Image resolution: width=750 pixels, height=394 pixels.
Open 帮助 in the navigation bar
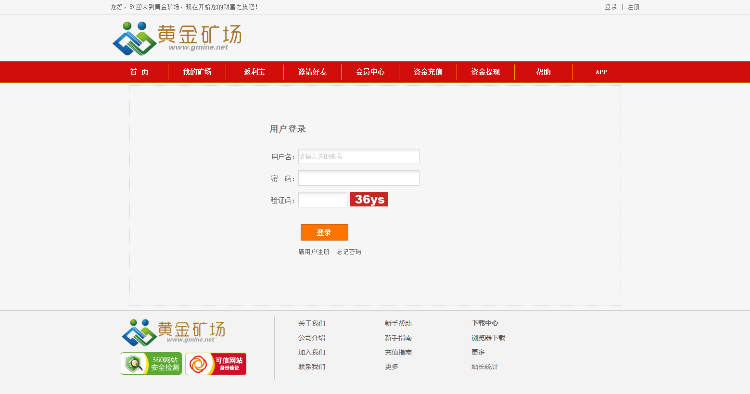pos(543,72)
